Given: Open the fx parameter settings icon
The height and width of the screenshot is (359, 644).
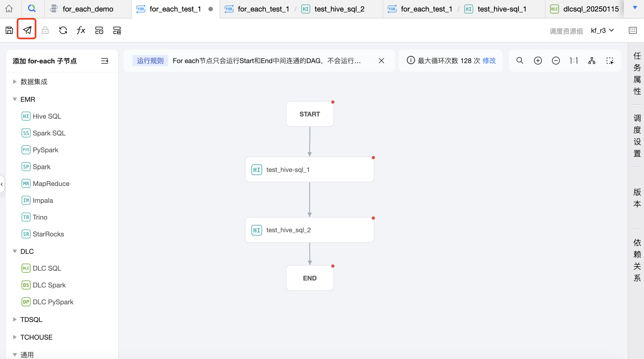Looking at the screenshot, I should point(81,30).
